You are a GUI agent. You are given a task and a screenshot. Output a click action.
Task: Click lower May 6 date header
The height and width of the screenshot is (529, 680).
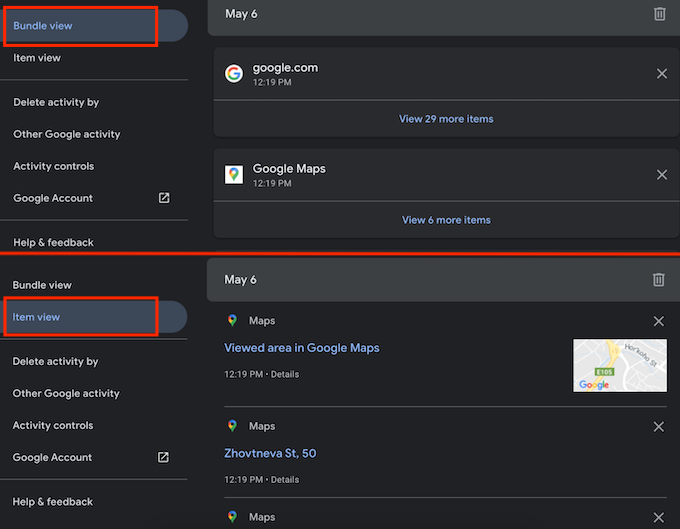[240, 280]
